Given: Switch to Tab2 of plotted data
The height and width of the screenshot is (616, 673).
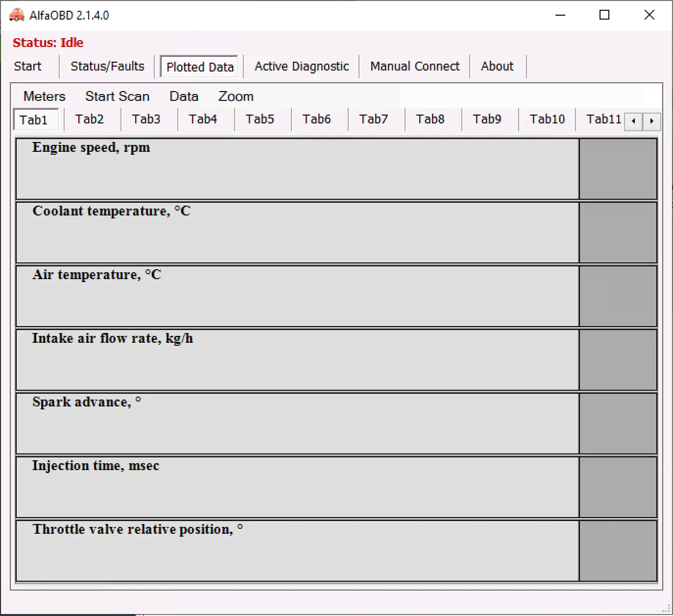Looking at the screenshot, I should (90, 119).
